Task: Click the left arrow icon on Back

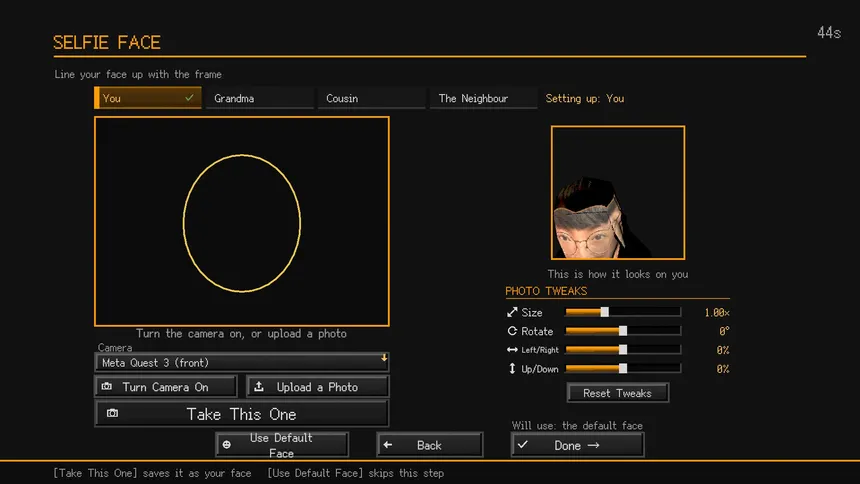Action: point(388,445)
